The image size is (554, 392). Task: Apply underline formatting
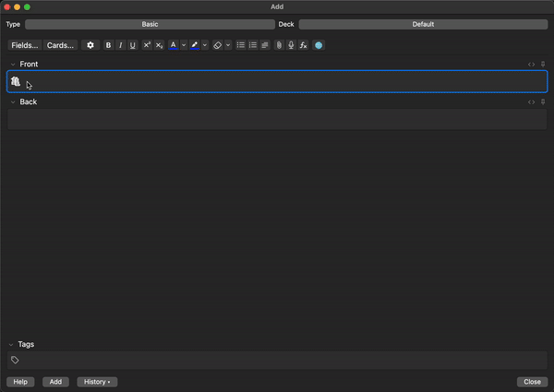[133, 45]
